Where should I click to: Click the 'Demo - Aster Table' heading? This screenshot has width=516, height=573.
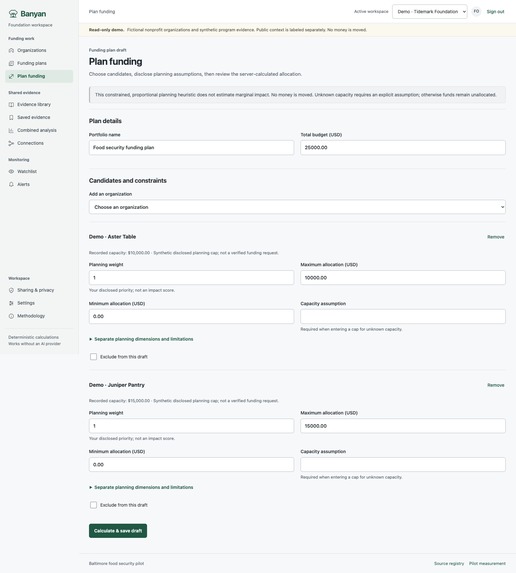tap(113, 237)
